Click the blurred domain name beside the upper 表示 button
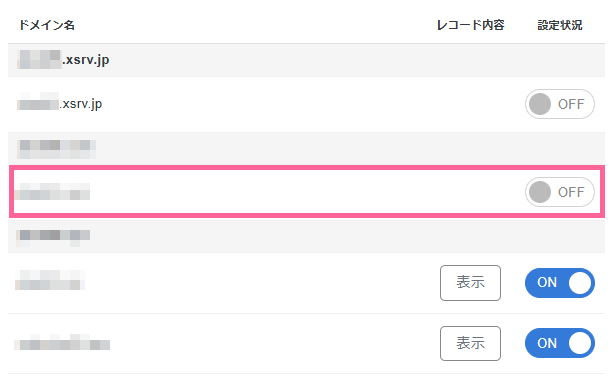The image size is (611, 390). pyautogui.click(x=50, y=280)
